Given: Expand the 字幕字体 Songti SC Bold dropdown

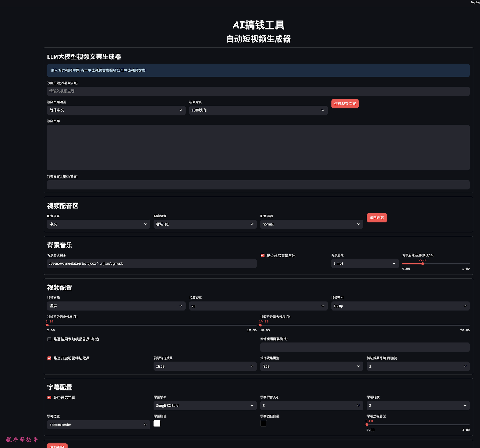Looking at the screenshot, I should (x=205, y=406).
